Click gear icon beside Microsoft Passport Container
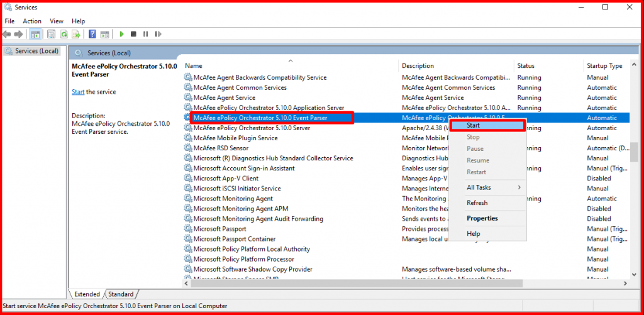 point(187,239)
